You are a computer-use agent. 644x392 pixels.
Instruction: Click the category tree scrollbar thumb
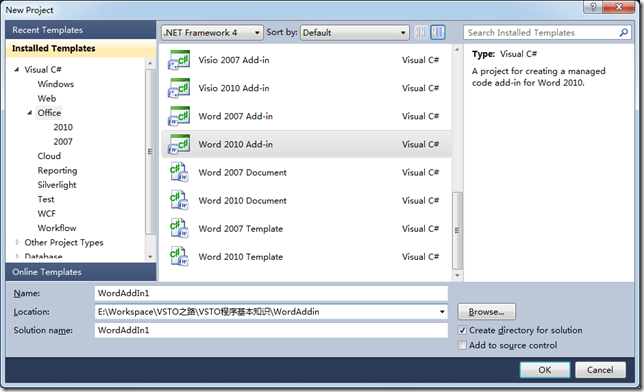pyautogui.click(x=150, y=151)
